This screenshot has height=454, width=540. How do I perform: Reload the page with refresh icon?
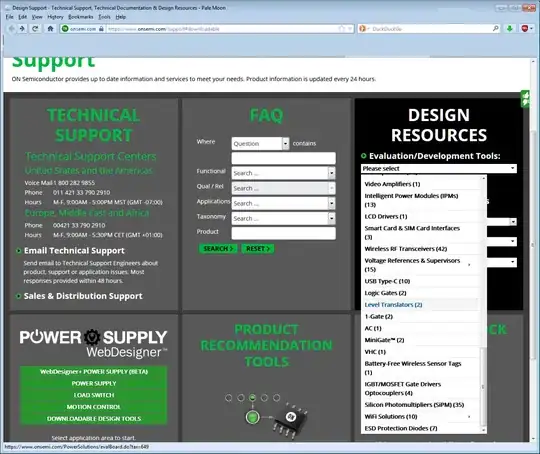point(35,29)
